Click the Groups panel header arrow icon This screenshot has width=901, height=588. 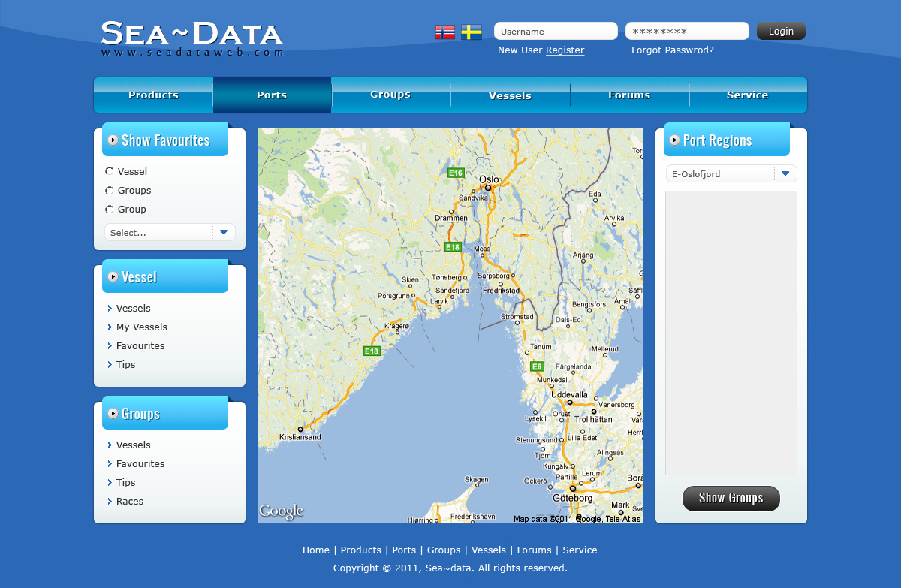(x=113, y=413)
